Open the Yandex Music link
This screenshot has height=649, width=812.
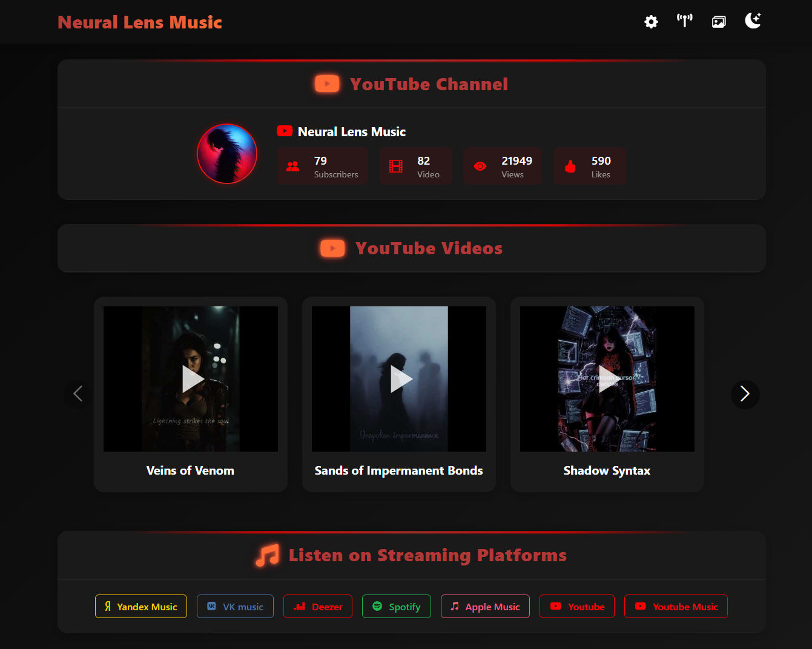141,607
